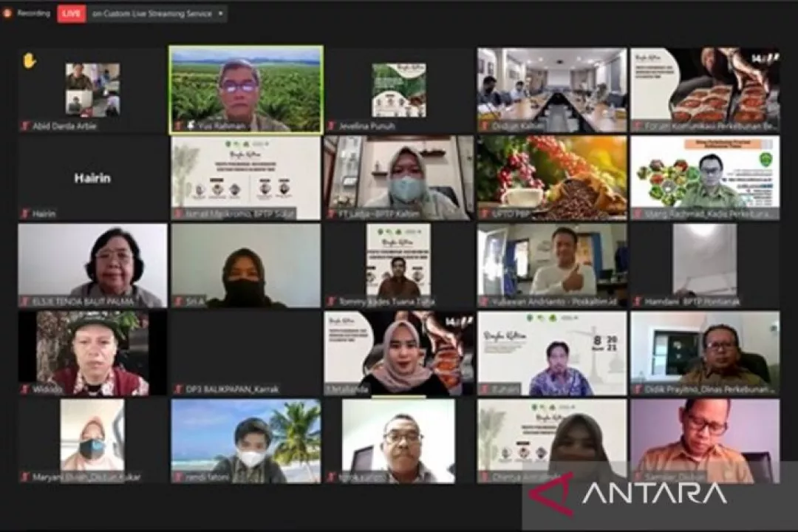
Task: Select Ujang Rachmad's video tile
Action: tap(705, 178)
